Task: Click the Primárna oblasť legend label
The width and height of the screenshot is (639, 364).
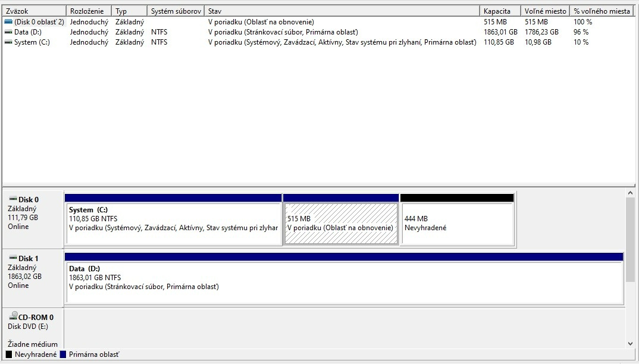Action: click(94, 354)
